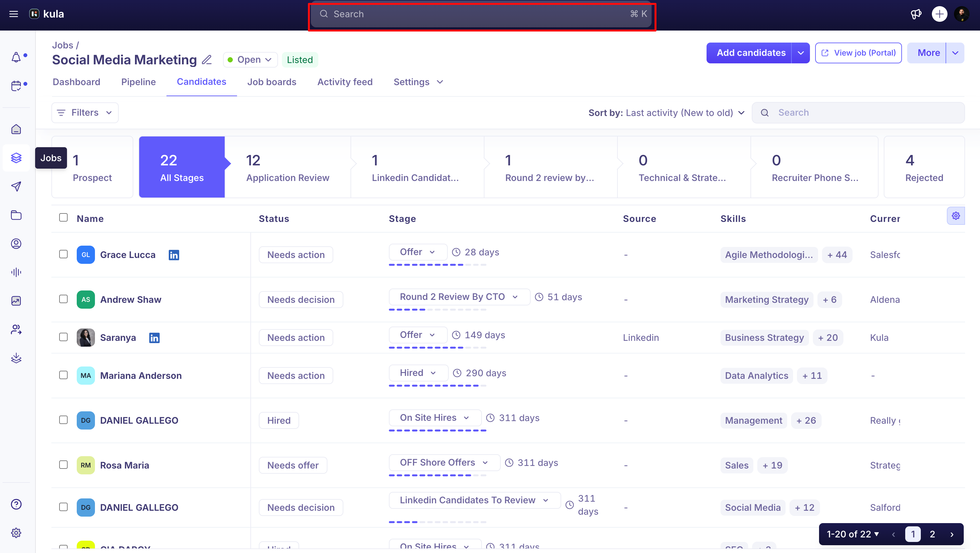Screen dimensions: 980x553
Task: Open the paper plane outreach icon
Action: pos(16,186)
